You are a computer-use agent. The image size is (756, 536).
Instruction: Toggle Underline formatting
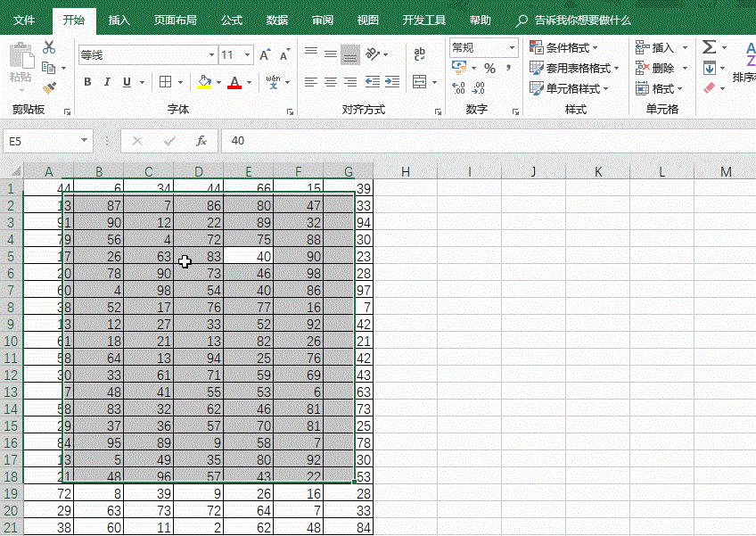127,82
